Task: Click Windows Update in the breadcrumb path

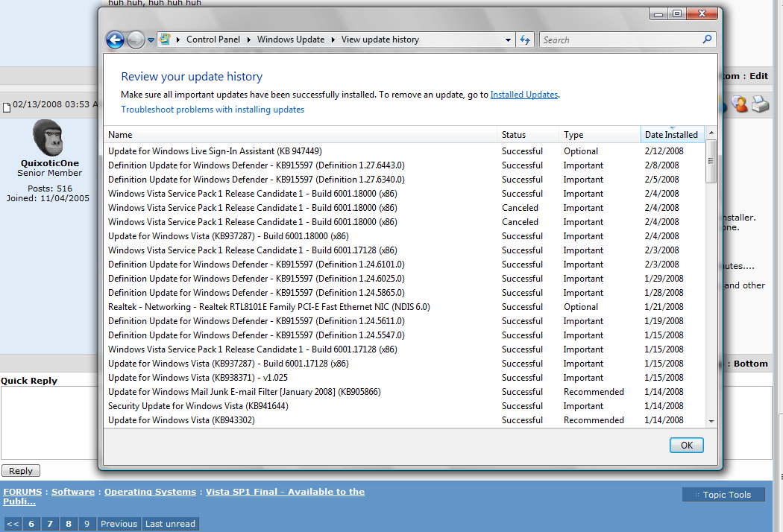Action: click(x=291, y=39)
